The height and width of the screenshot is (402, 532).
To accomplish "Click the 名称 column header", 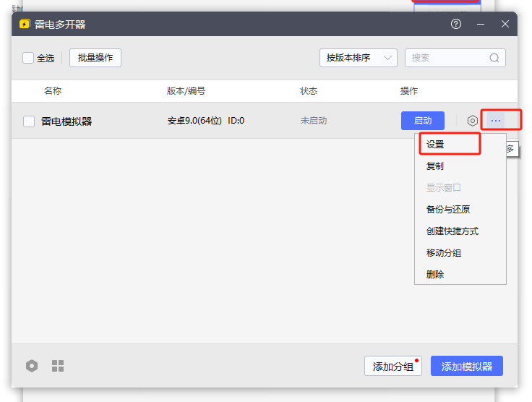I will pyautogui.click(x=53, y=91).
